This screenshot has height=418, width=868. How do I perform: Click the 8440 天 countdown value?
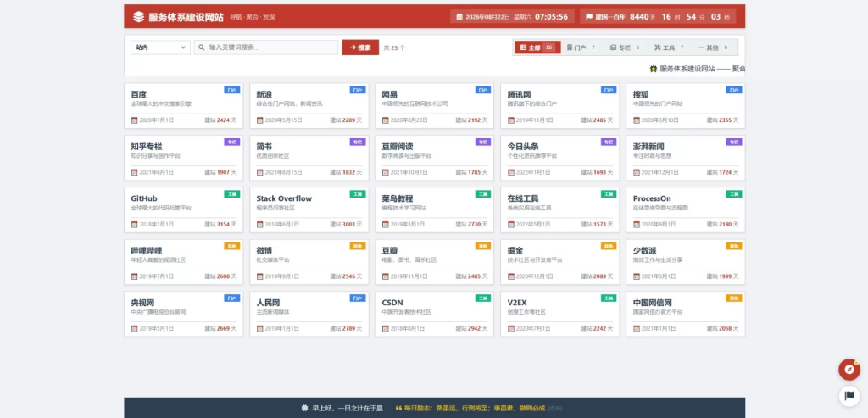[x=643, y=17]
